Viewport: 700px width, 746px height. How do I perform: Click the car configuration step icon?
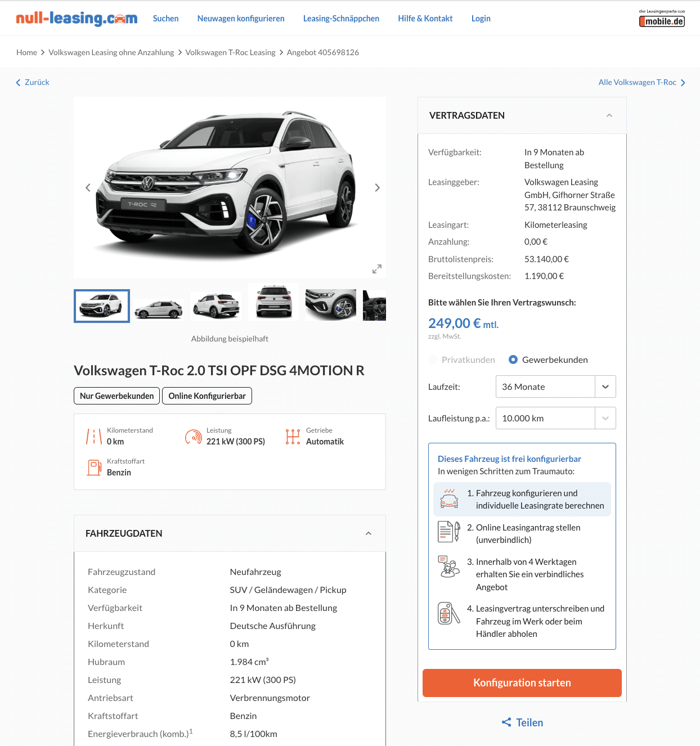pos(449,498)
